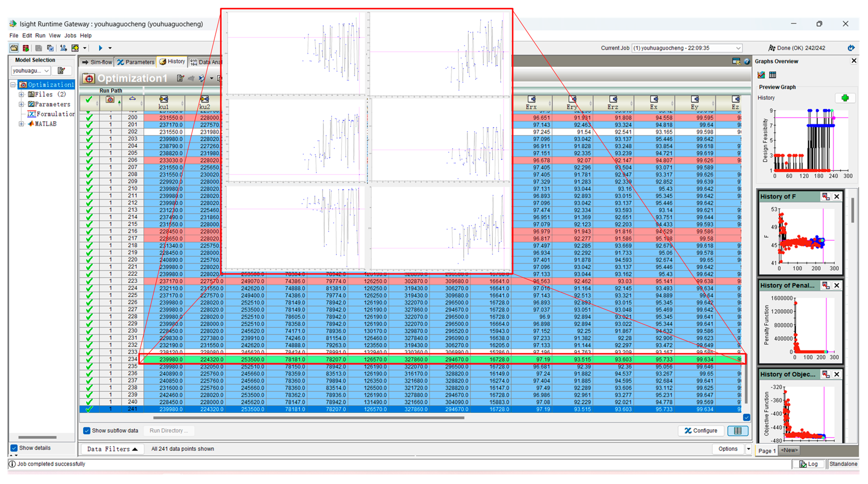Click the horizontal scrollbar below the data table
This screenshot has height=484, width=868.
coord(309,417)
